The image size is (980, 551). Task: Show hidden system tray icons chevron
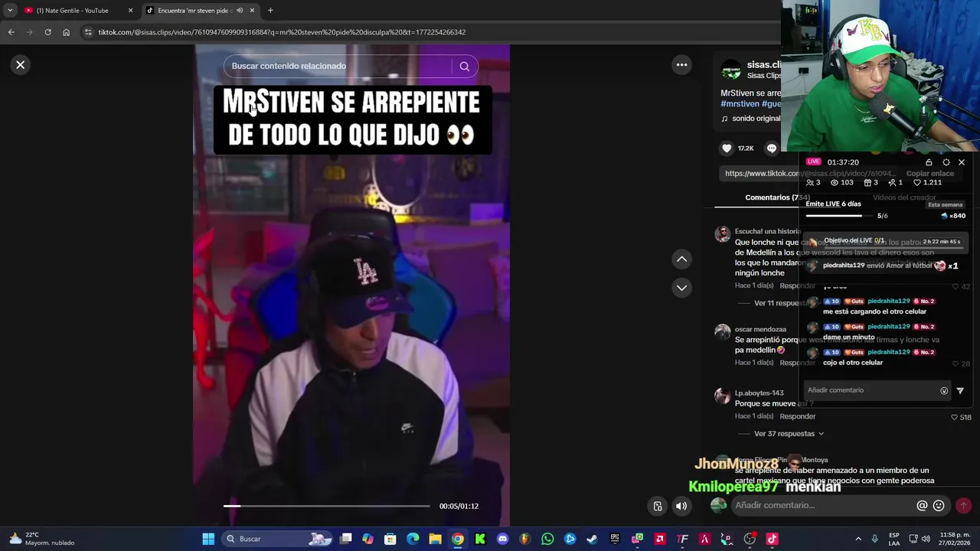858,539
